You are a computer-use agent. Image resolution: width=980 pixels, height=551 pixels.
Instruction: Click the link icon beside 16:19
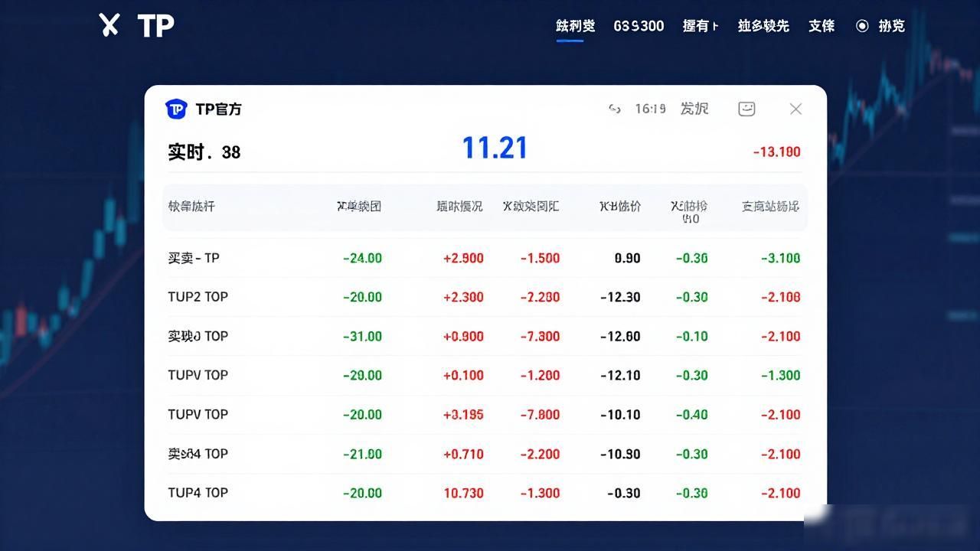pos(614,109)
